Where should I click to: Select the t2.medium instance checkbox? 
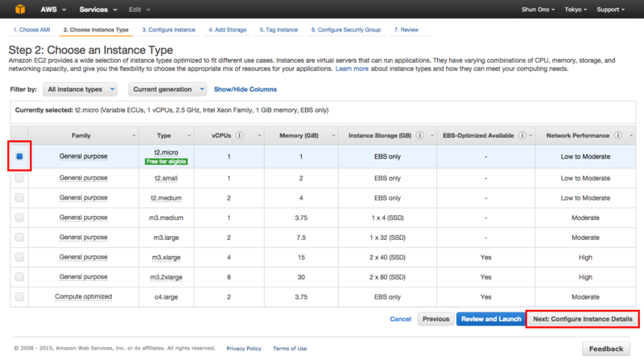tap(19, 197)
